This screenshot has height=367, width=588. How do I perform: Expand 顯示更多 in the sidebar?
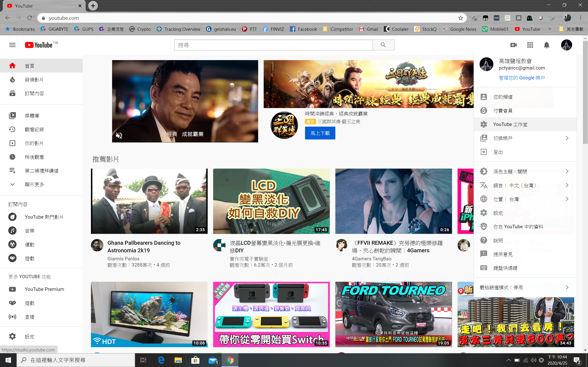coord(34,184)
